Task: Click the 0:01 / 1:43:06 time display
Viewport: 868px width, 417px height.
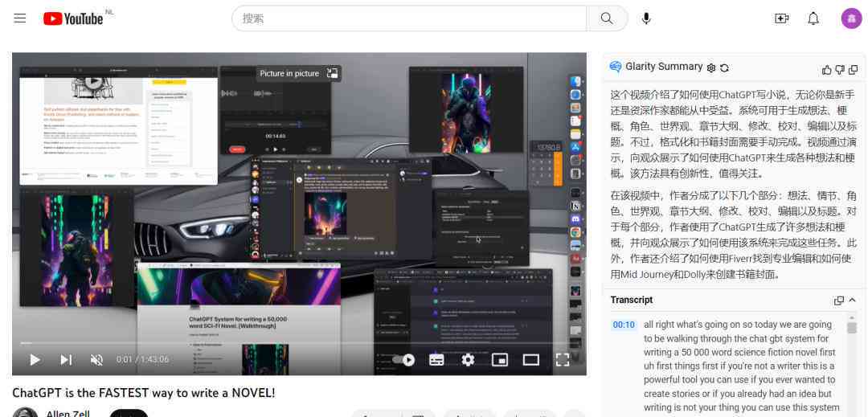Action: click(x=142, y=360)
